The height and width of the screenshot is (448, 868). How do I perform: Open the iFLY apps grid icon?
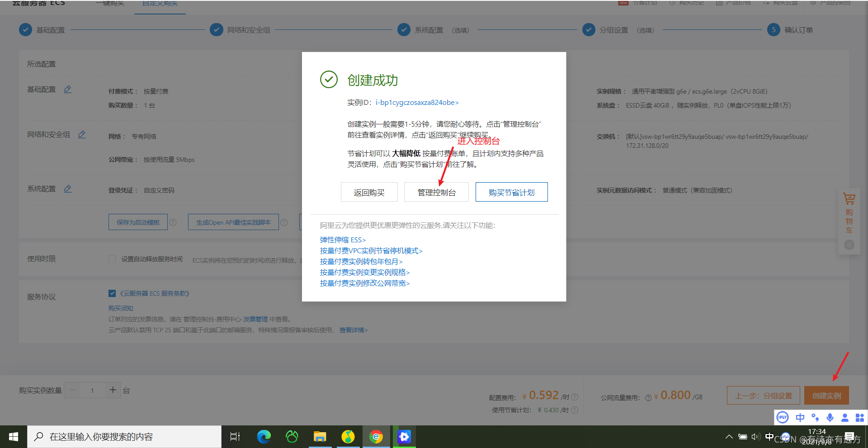(859, 417)
